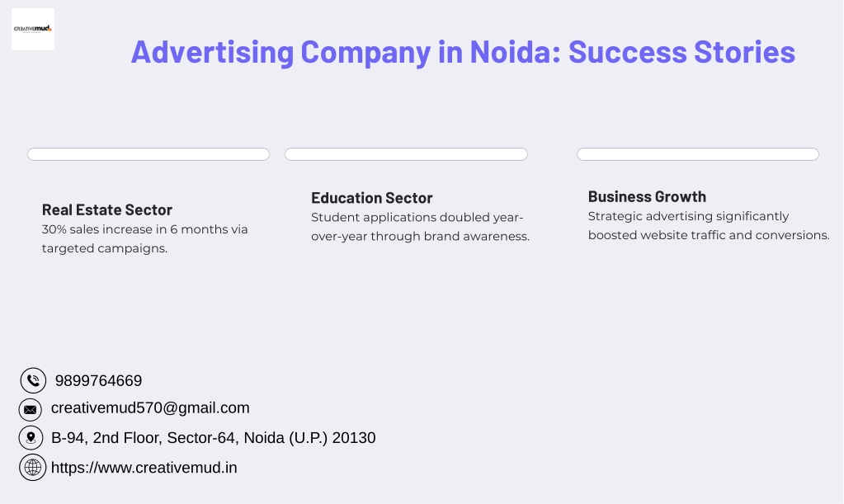Select the Real Estate Sector heading
Viewport: 844px width, 504px height.
coord(107,210)
